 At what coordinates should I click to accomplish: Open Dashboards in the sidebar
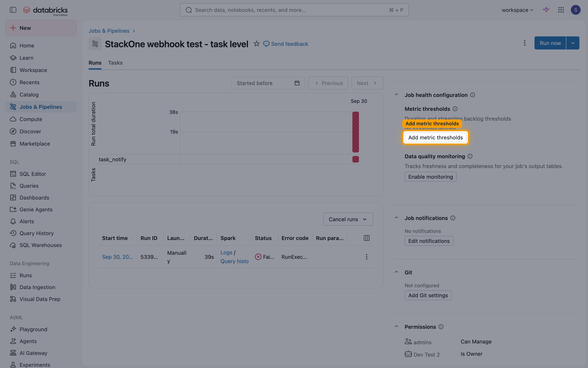point(41,198)
